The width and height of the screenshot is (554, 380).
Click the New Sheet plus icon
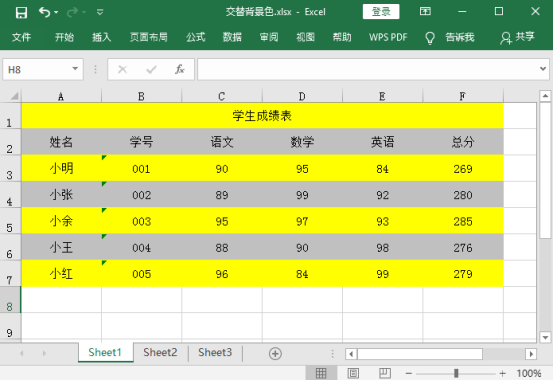(275, 354)
